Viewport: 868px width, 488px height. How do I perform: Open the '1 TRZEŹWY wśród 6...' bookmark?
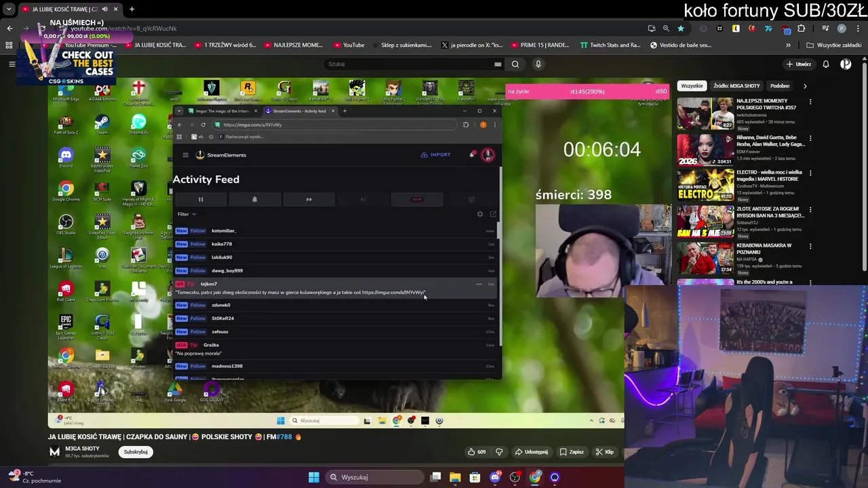[x=226, y=45]
